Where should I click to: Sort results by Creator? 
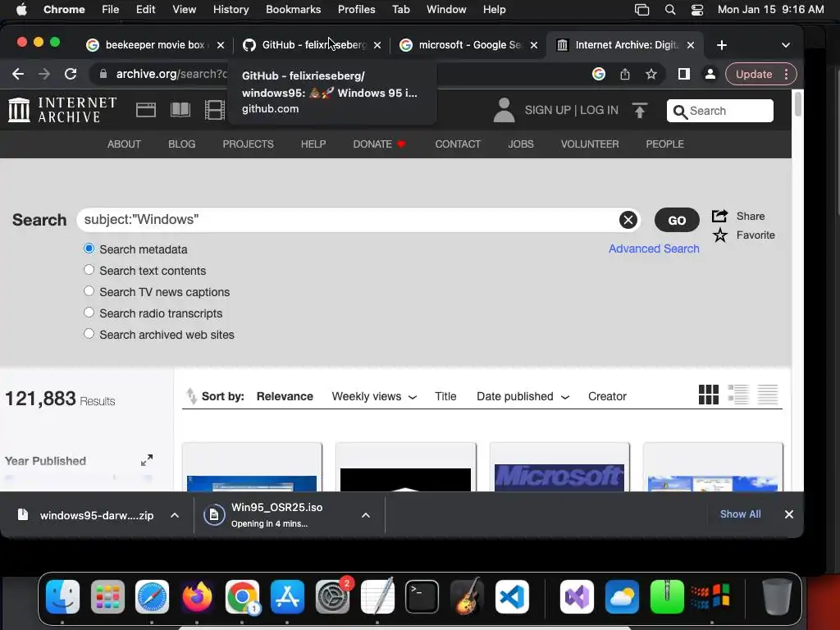click(x=607, y=396)
